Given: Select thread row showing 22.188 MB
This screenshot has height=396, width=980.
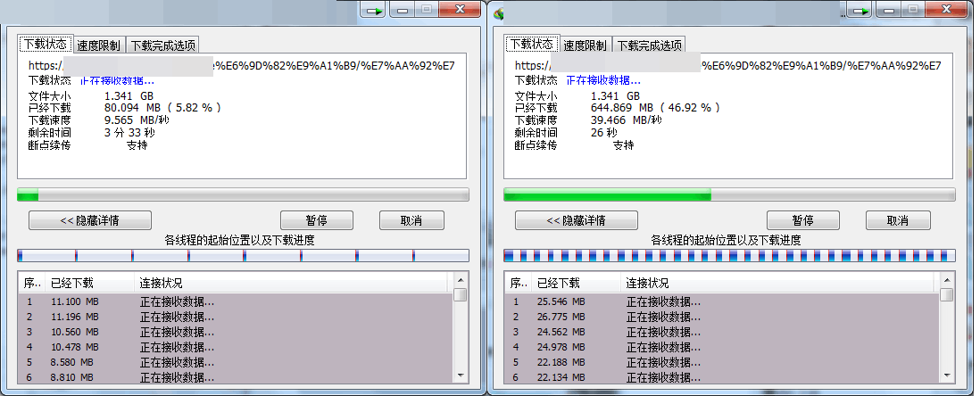Looking at the screenshot, I should click(722, 362).
